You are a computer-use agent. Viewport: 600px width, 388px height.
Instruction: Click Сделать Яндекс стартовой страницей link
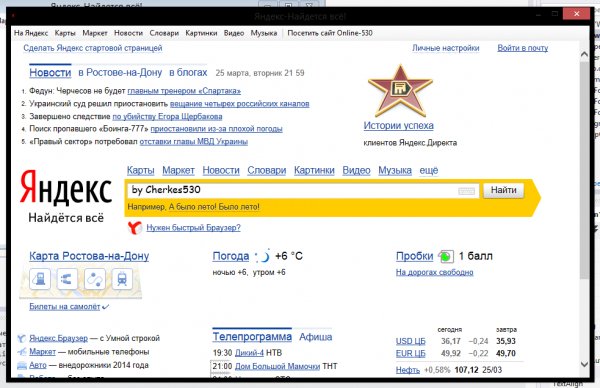tap(93, 48)
